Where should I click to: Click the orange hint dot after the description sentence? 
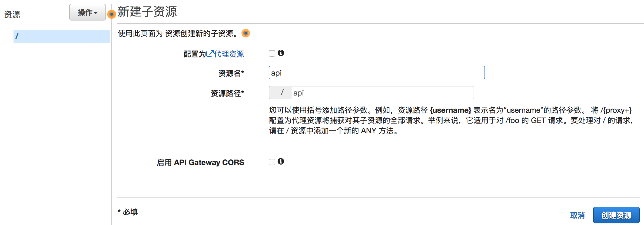click(x=245, y=33)
